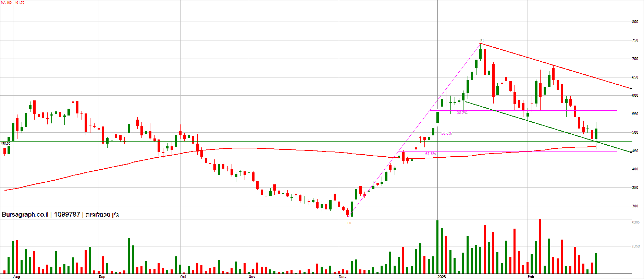Select the Dec label on the time axis
The image size is (644, 279).
pyautogui.click(x=342, y=277)
